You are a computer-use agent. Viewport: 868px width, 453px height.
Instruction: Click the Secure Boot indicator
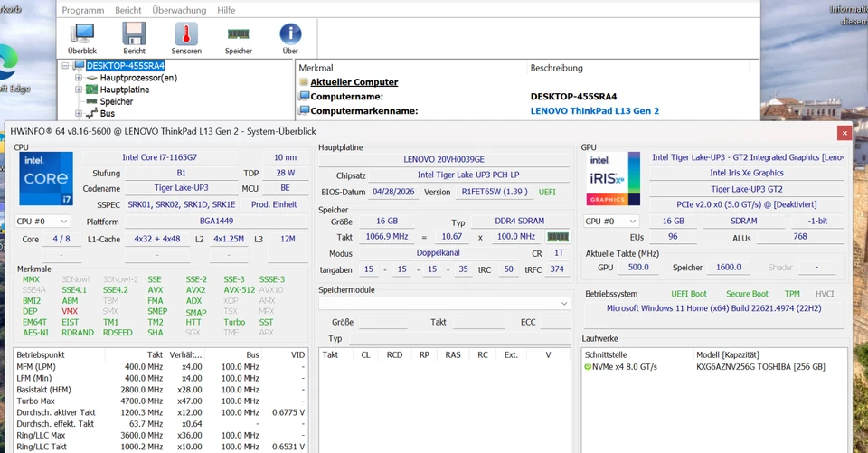tap(748, 294)
